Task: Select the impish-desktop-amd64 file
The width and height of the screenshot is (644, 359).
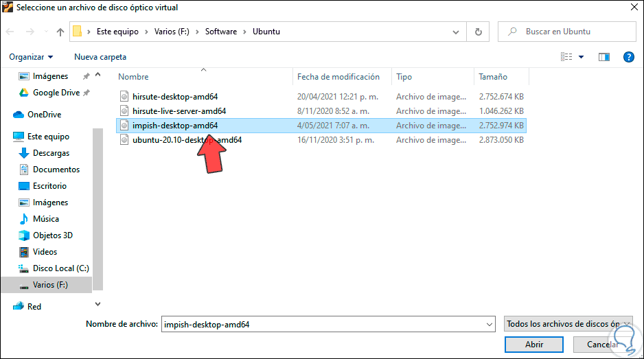Action: pos(175,126)
